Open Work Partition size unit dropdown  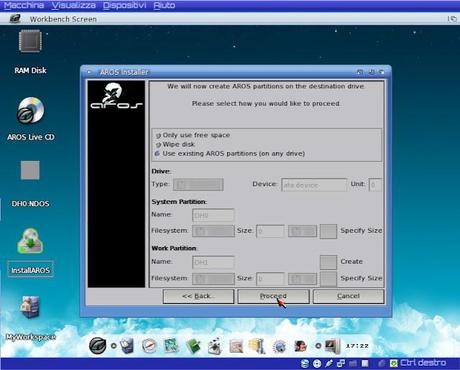pyautogui.click(x=302, y=279)
